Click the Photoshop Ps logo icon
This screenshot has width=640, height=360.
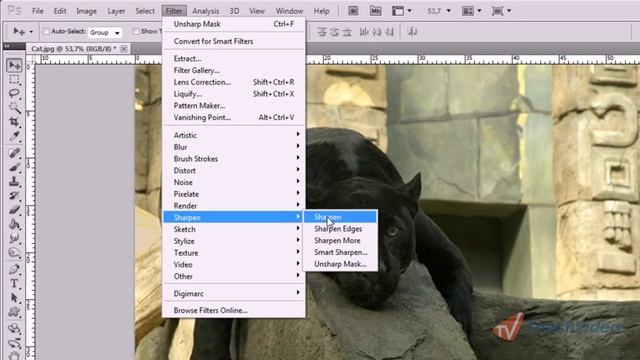(x=15, y=11)
